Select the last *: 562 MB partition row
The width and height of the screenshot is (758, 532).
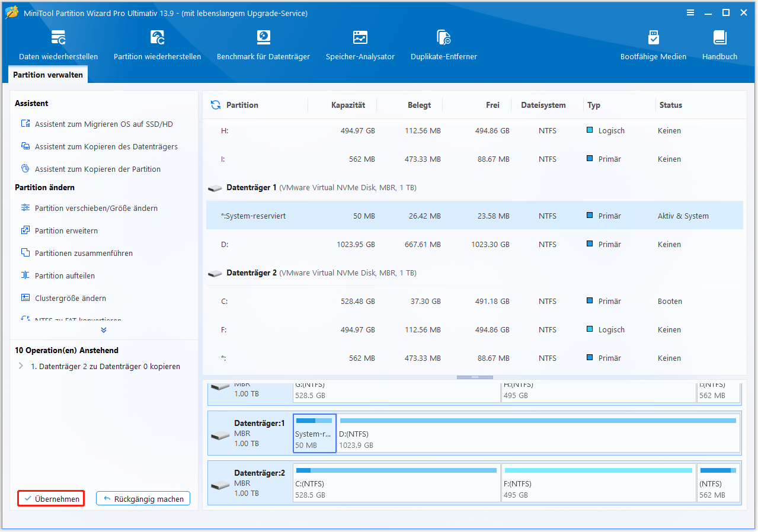point(474,358)
